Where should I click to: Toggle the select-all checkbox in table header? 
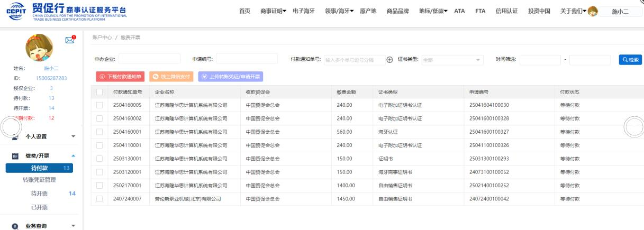[99, 92]
